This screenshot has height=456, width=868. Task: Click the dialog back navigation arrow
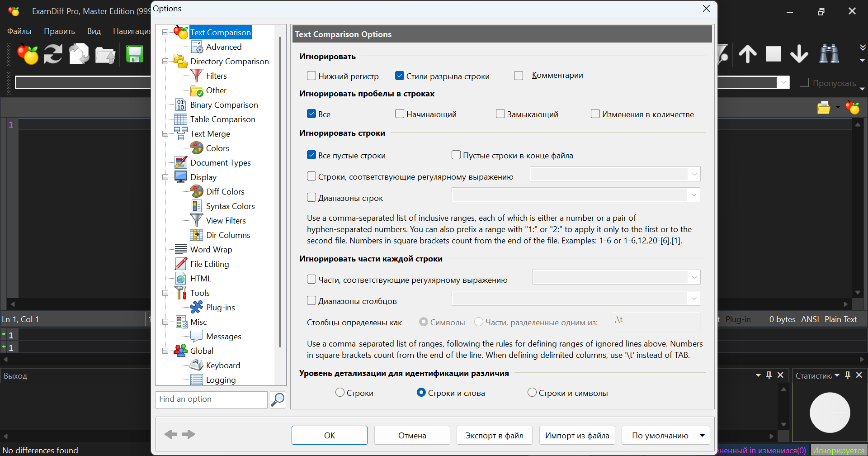pyautogui.click(x=171, y=435)
